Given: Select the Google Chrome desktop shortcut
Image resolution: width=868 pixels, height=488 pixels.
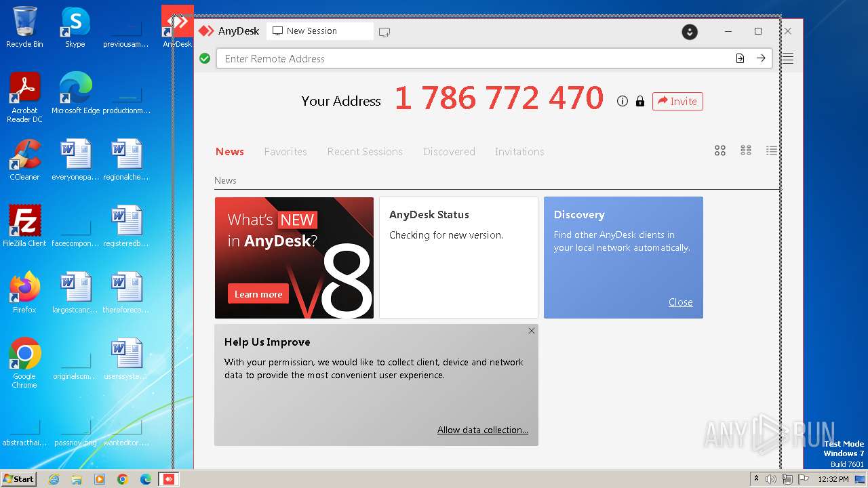Looking at the screenshot, I should pyautogui.click(x=24, y=364).
